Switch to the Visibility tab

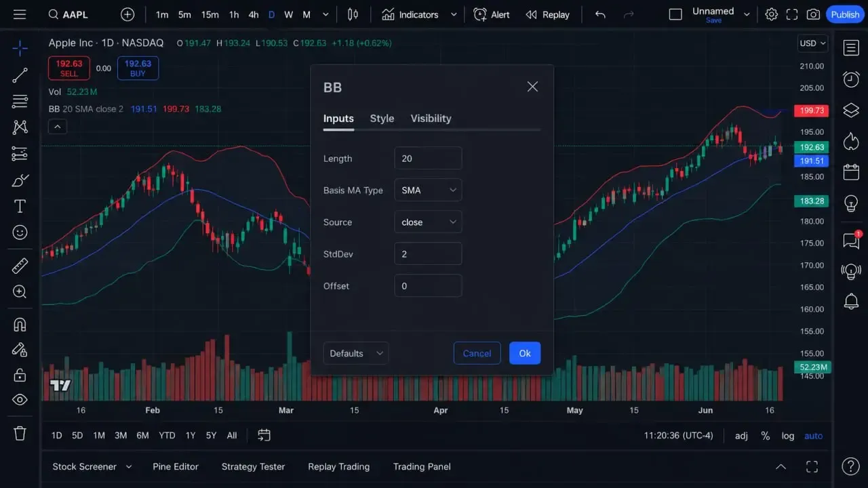pyautogui.click(x=431, y=118)
